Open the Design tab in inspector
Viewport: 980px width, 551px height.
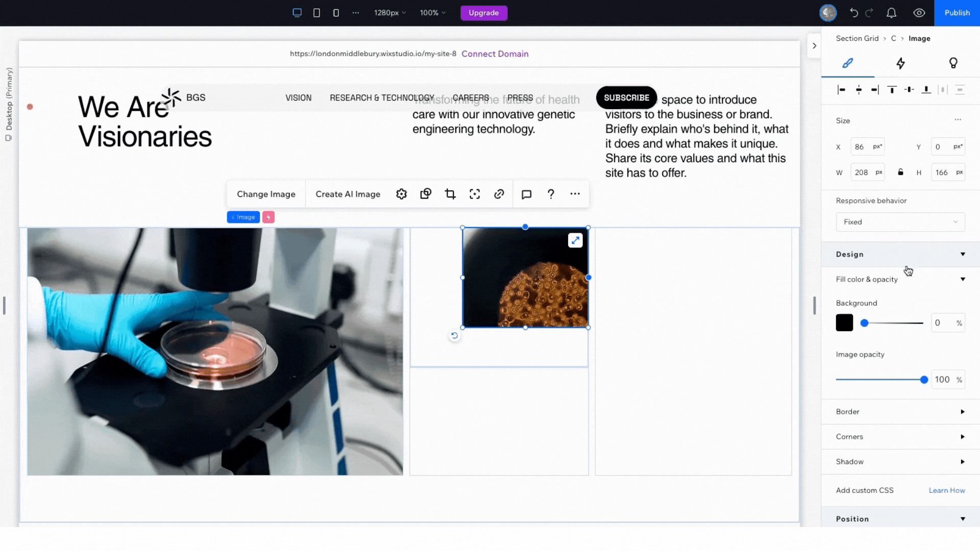click(848, 63)
